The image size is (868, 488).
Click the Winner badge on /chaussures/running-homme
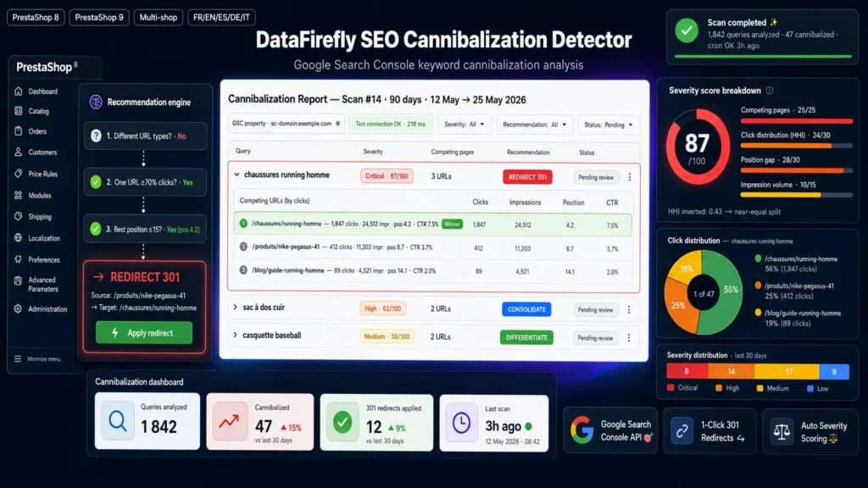pos(453,224)
